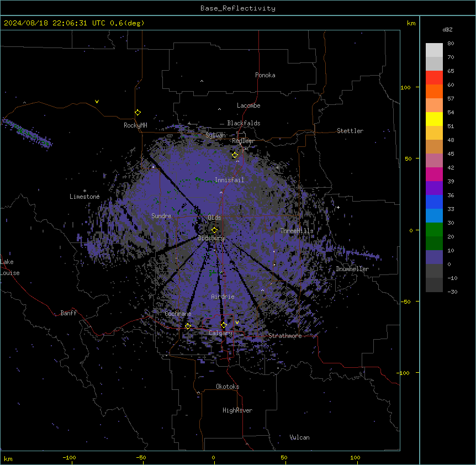Viewport: 476px width, 465px height.
Task: Click the ThreeHills label
Action: 297,231
